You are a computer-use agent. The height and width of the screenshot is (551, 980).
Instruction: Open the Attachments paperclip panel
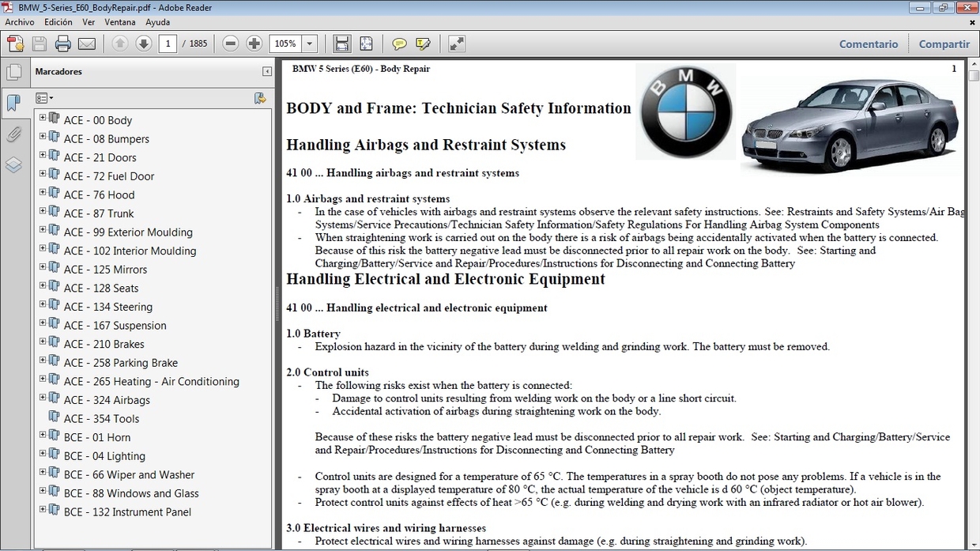(14, 134)
